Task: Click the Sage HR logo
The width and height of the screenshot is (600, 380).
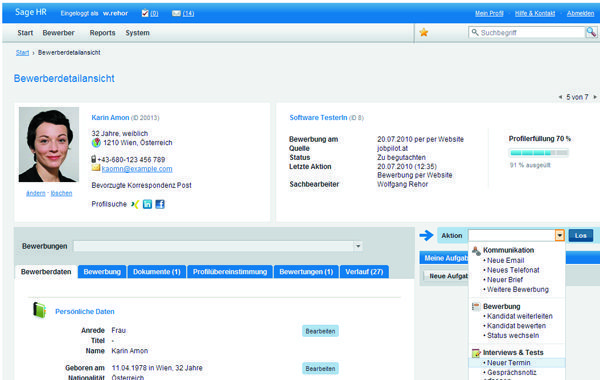Action: 31,12
